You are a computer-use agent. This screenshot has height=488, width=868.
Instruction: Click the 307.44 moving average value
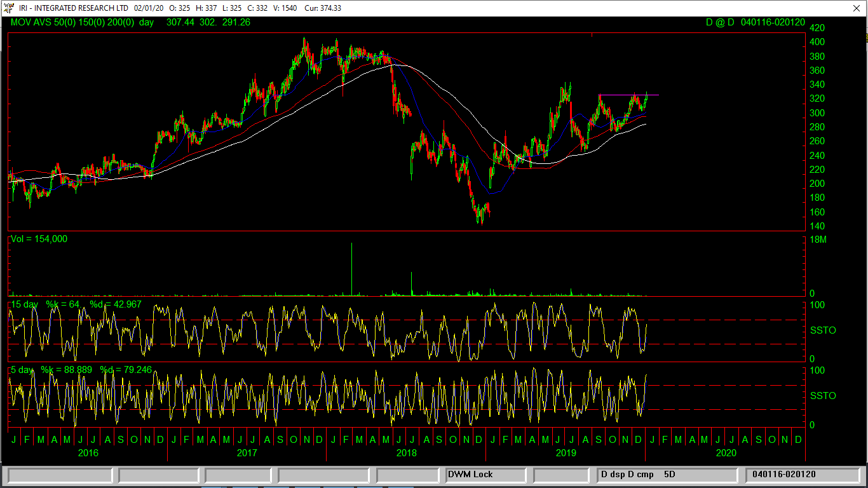(x=180, y=22)
